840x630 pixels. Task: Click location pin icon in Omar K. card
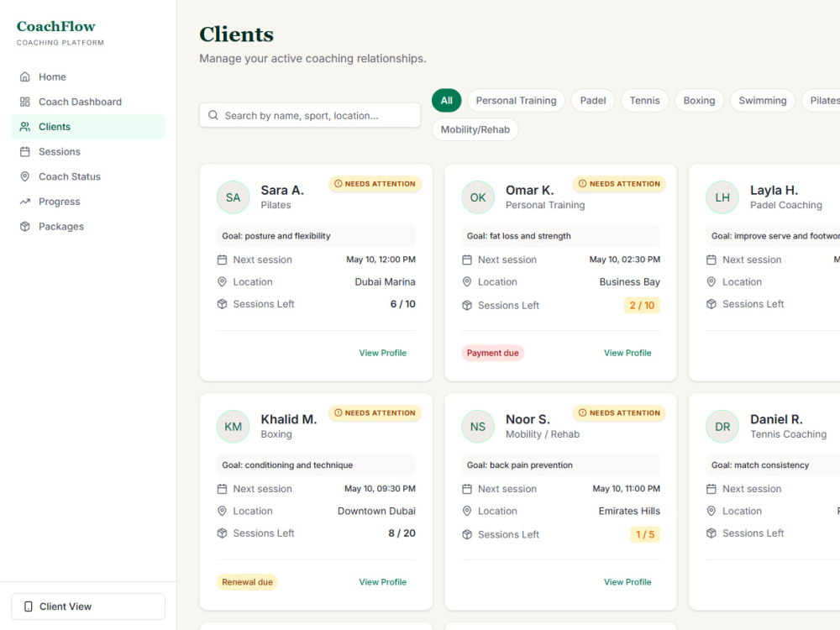click(x=466, y=281)
